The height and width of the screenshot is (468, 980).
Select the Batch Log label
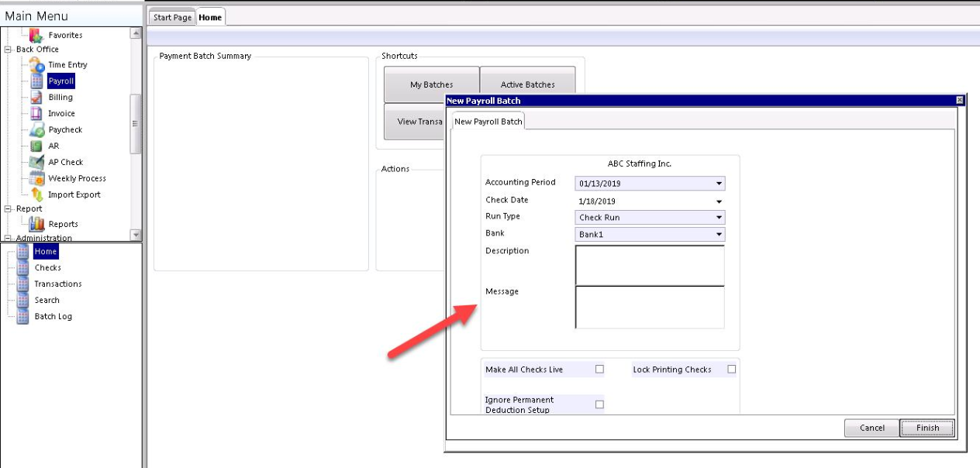click(x=53, y=317)
